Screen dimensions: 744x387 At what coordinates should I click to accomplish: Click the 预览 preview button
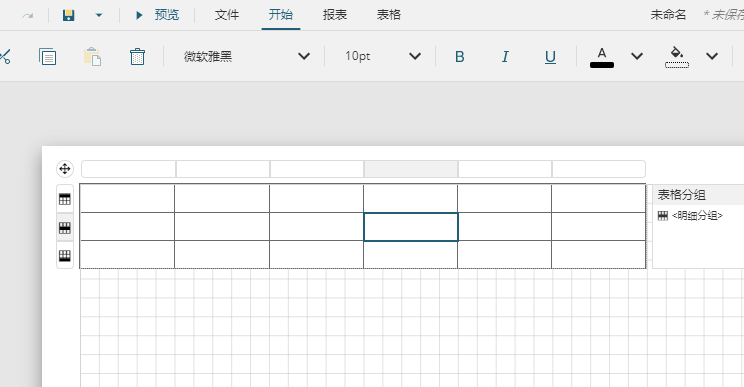point(157,15)
